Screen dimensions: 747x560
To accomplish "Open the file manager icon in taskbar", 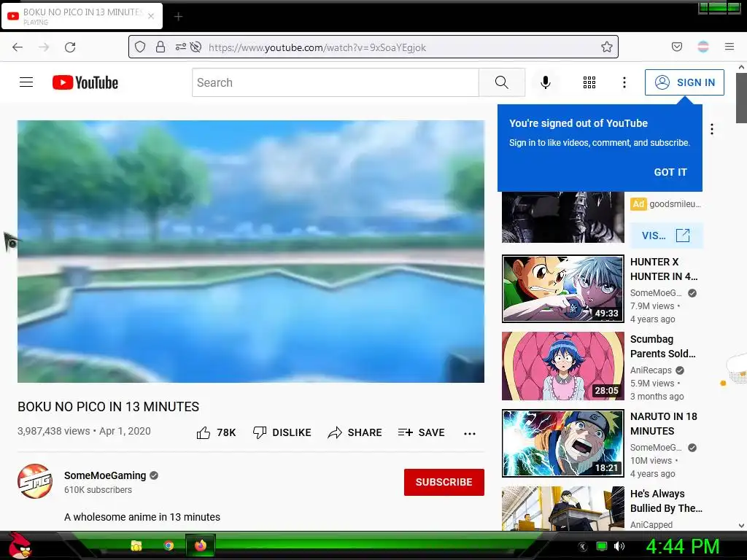I will [x=136, y=545].
